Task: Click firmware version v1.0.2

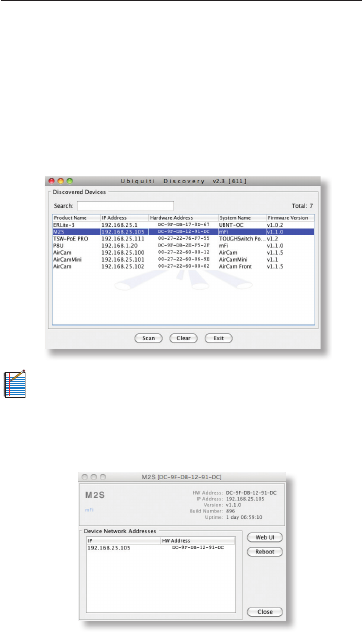Action: tap(275, 225)
